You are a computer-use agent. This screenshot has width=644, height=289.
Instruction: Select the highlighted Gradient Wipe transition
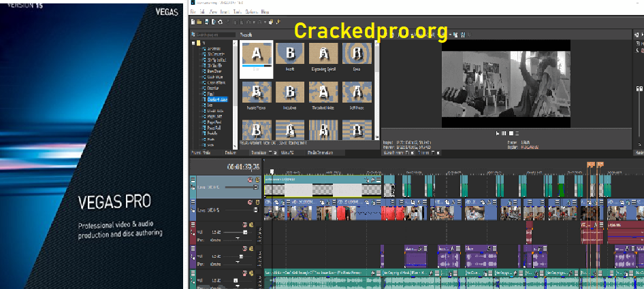217,99
